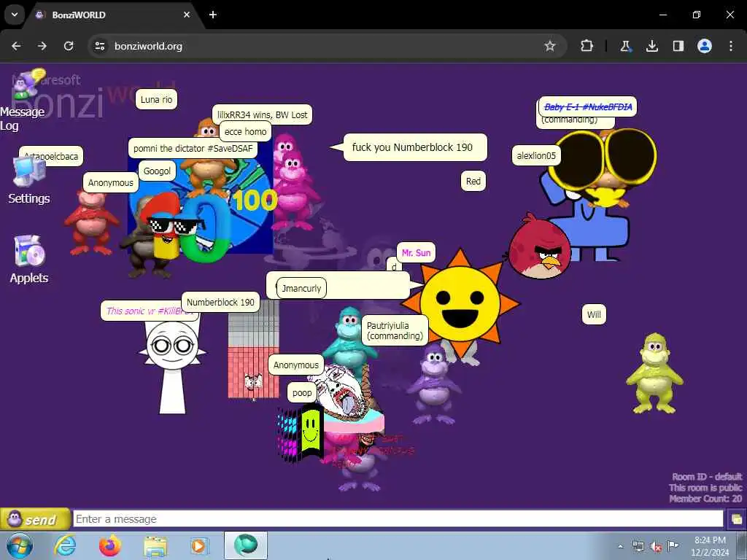Image resolution: width=747 pixels, height=560 pixels.
Task: Click the 'alexlion05' name tag
Action: coord(536,155)
